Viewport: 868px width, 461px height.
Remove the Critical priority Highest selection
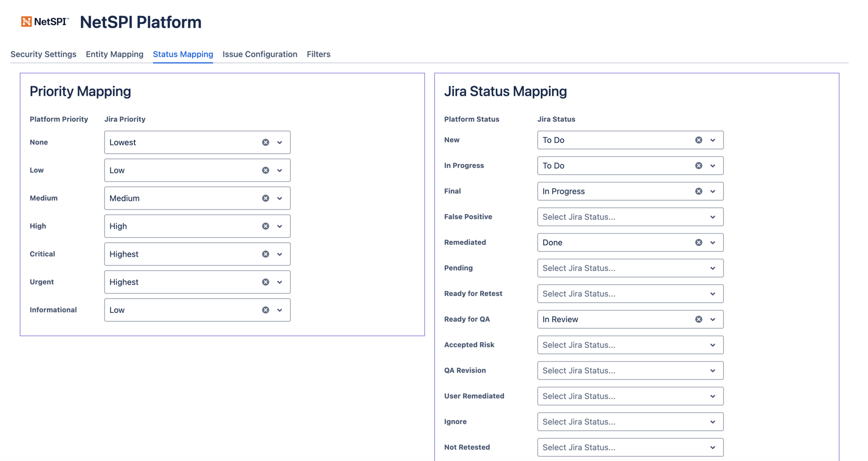pos(266,254)
